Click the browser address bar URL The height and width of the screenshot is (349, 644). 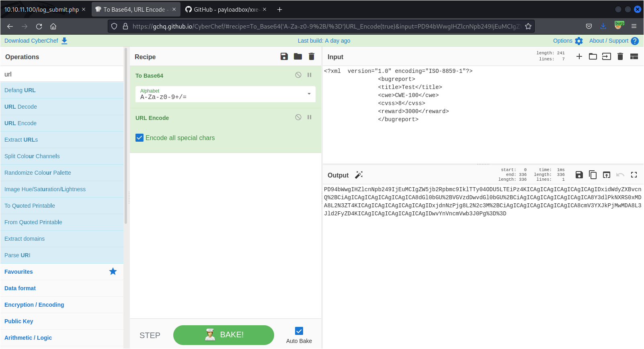[326, 26]
